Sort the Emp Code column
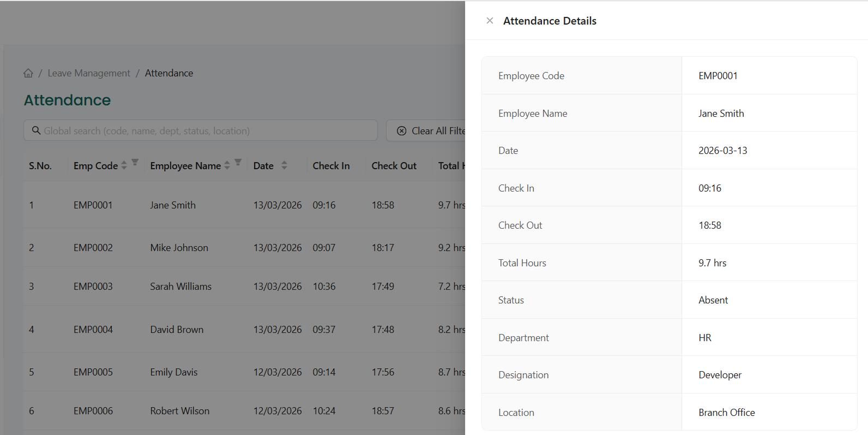This screenshot has width=868, height=435. (x=124, y=165)
